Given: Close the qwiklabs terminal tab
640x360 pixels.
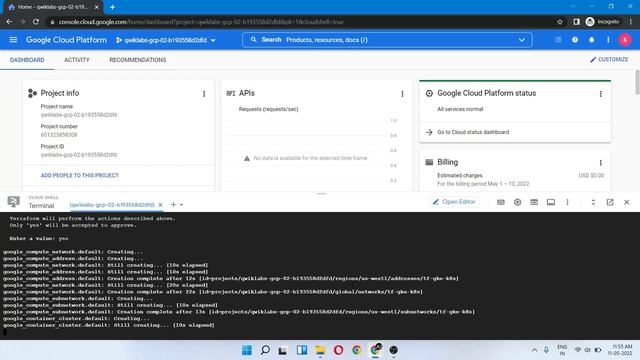Looking at the screenshot, I should [160, 204].
